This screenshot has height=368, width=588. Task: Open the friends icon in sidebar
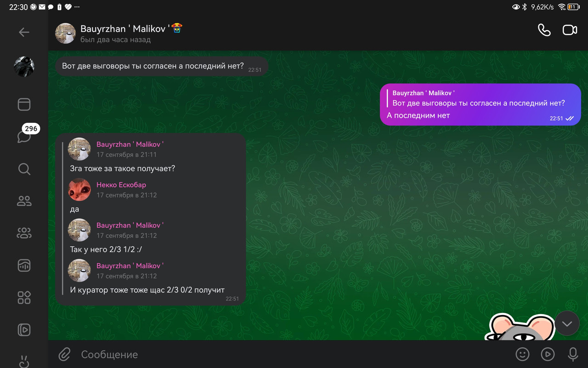pos(24,201)
